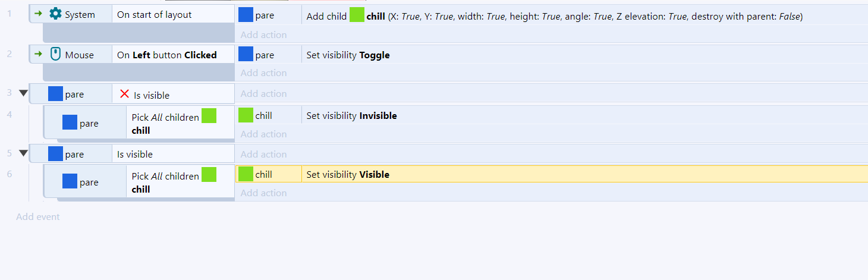The image size is (868, 280).
Task: Select the On Left button Clicked condition
Action: [173, 55]
